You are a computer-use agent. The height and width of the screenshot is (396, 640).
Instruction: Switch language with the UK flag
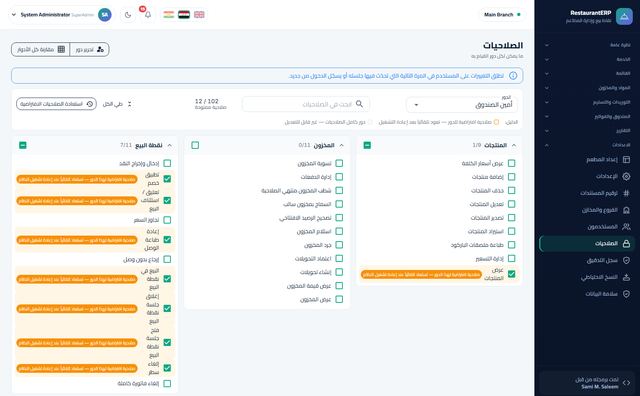coord(199,15)
